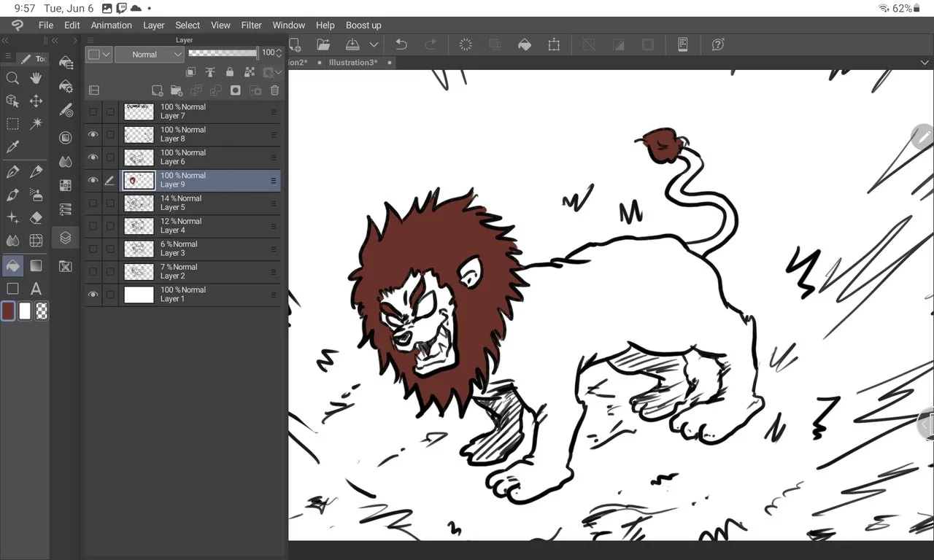Open the Boost up menu

coord(363,25)
